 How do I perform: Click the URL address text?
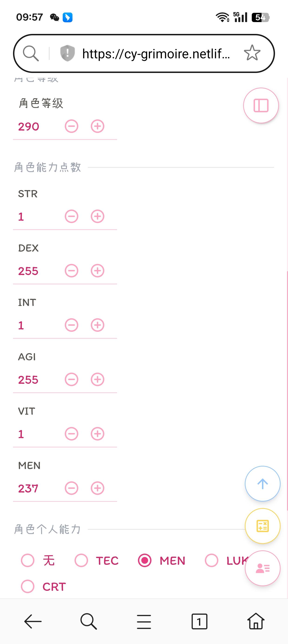coord(156,54)
